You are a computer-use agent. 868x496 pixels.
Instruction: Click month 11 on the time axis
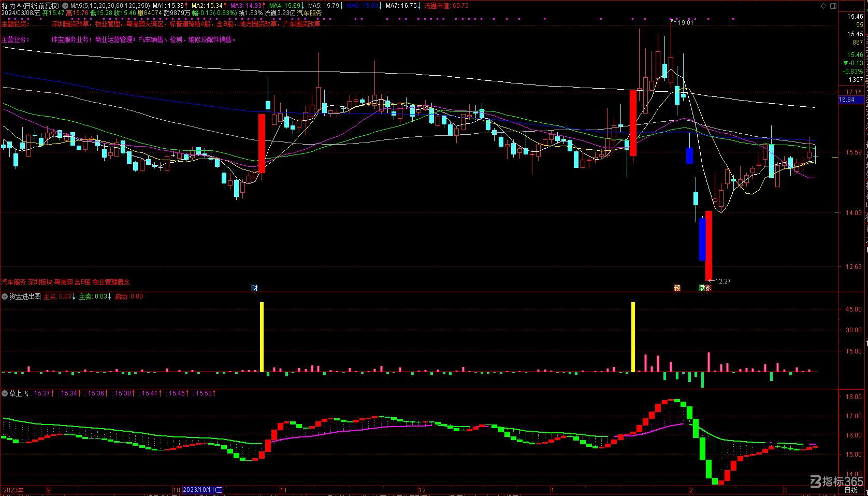coord(283,490)
